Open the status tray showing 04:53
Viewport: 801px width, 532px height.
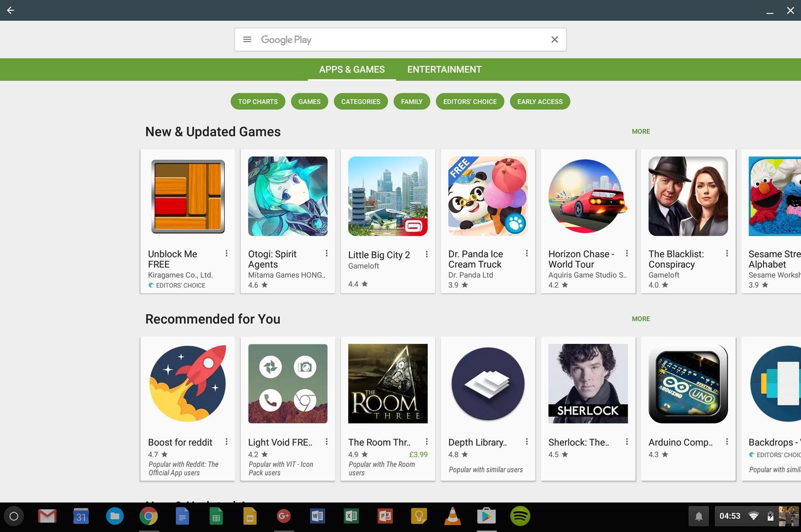click(x=756, y=516)
